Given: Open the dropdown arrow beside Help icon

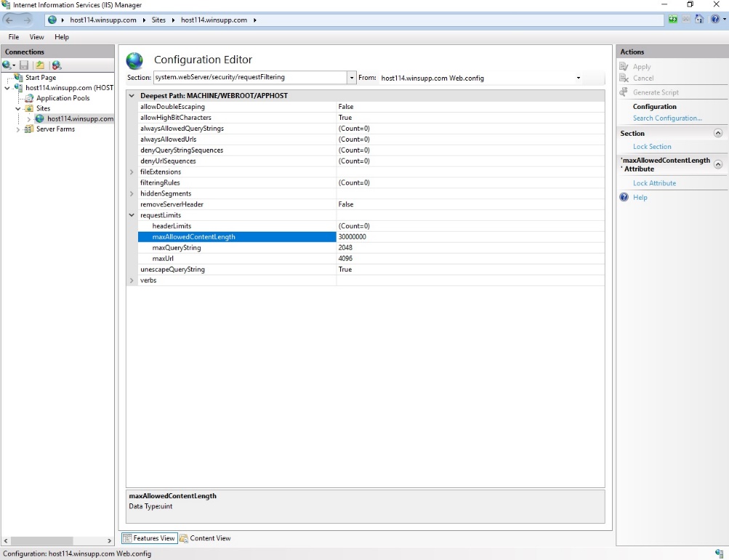Looking at the screenshot, I should point(725,19).
